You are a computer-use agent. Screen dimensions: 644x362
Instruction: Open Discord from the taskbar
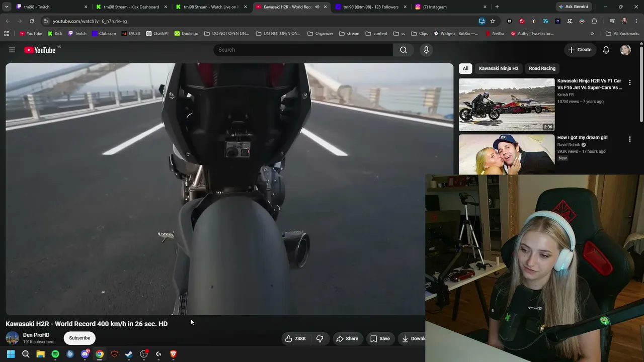tap(85, 354)
